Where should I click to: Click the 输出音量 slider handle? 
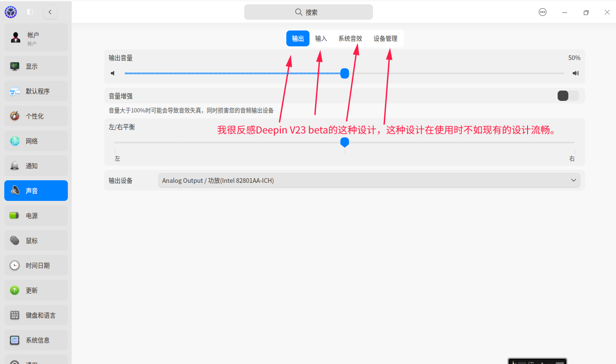(345, 73)
